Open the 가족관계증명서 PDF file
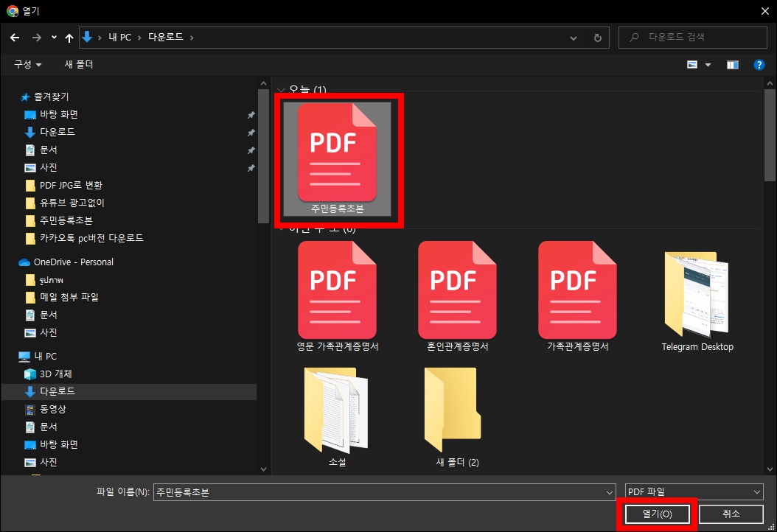777x532 pixels. [x=577, y=290]
